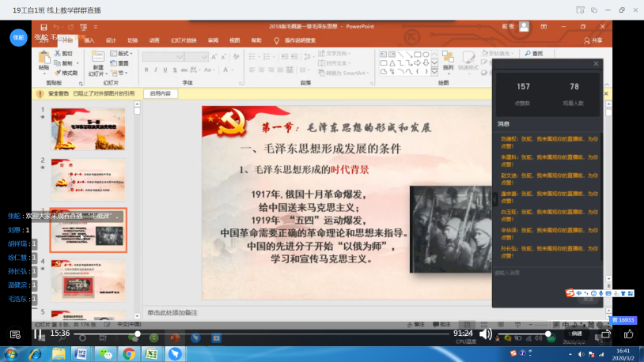
Task: Click the Enable Content (启用内容) button
Action: click(x=159, y=93)
